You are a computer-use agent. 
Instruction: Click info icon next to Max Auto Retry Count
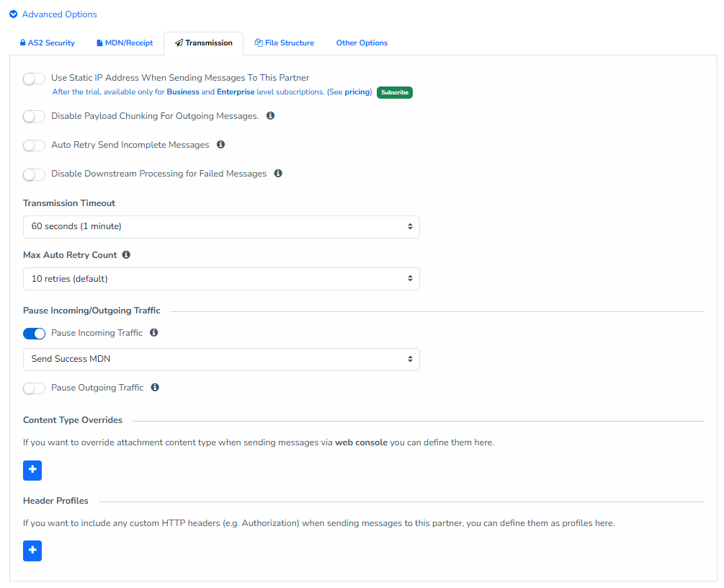(126, 255)
